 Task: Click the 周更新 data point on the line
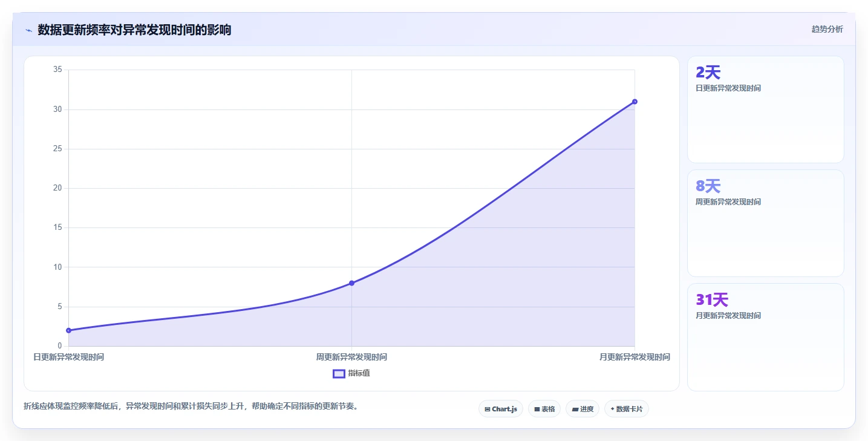coord(351,283)
